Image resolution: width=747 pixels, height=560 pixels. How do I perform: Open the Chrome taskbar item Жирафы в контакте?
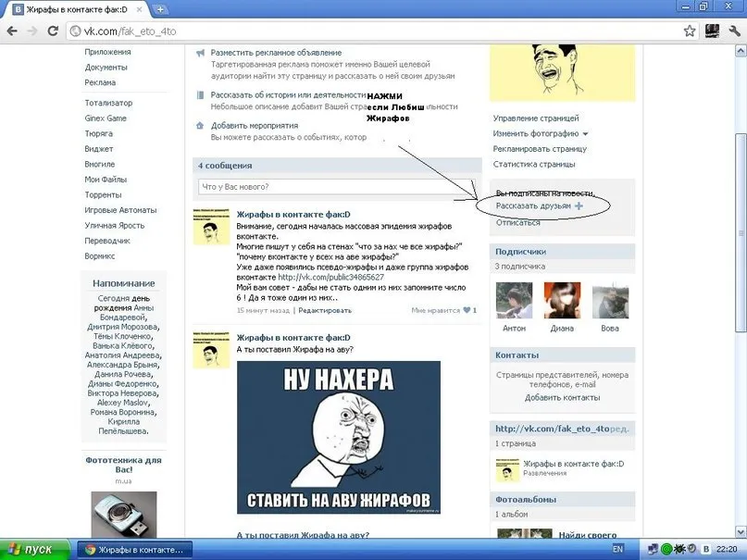[134, 550]
